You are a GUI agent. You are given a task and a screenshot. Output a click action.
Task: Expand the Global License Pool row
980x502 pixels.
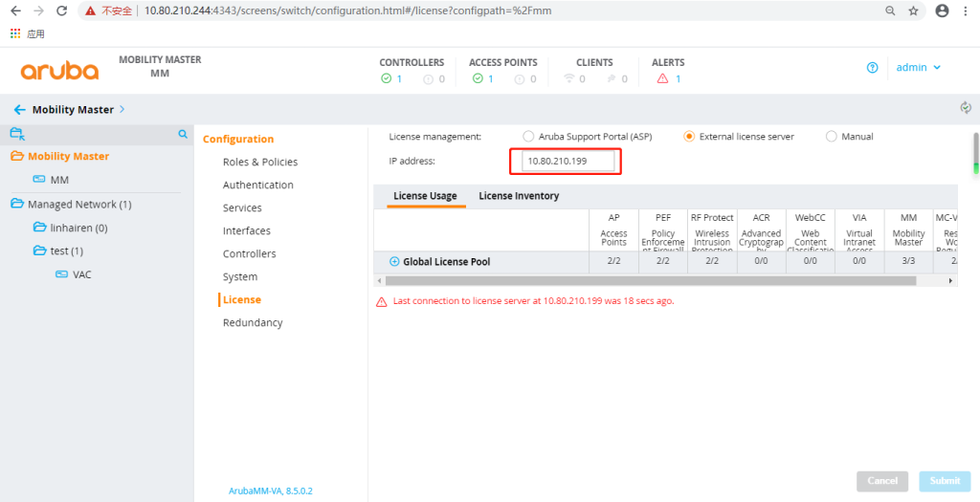[394, 262]
